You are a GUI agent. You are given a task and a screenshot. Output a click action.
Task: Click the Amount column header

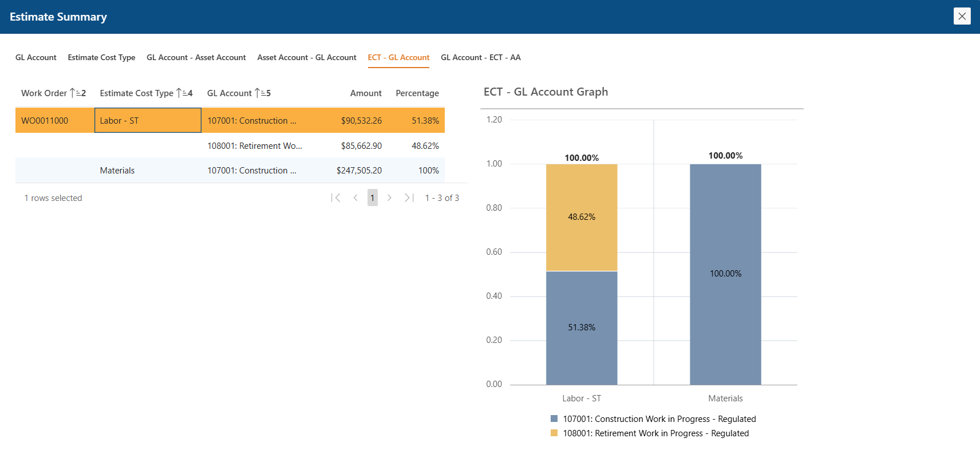[366, 93]
